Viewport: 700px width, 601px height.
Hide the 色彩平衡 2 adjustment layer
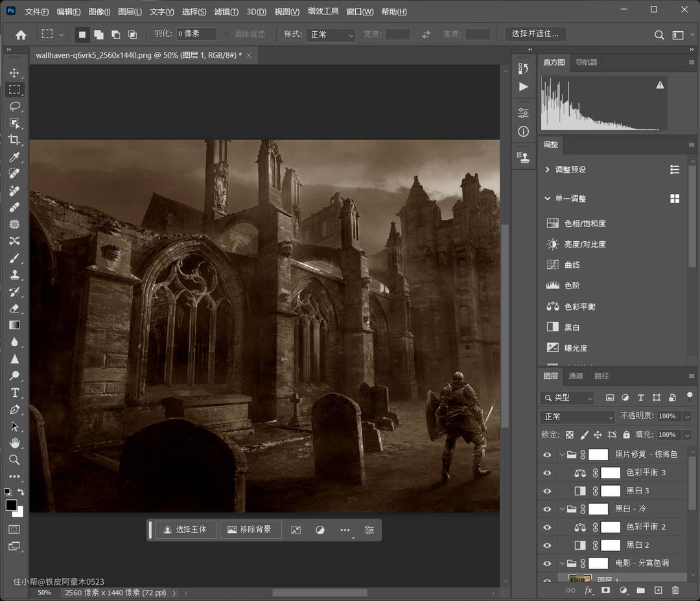pyautogui.click(x=548, y=527)
